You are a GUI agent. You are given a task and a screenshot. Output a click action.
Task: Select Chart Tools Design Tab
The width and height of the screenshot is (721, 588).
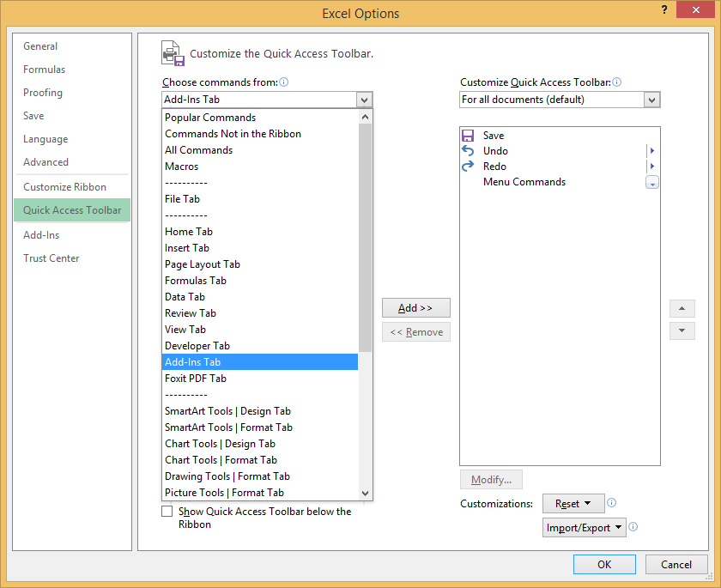(x=260, y=444)
